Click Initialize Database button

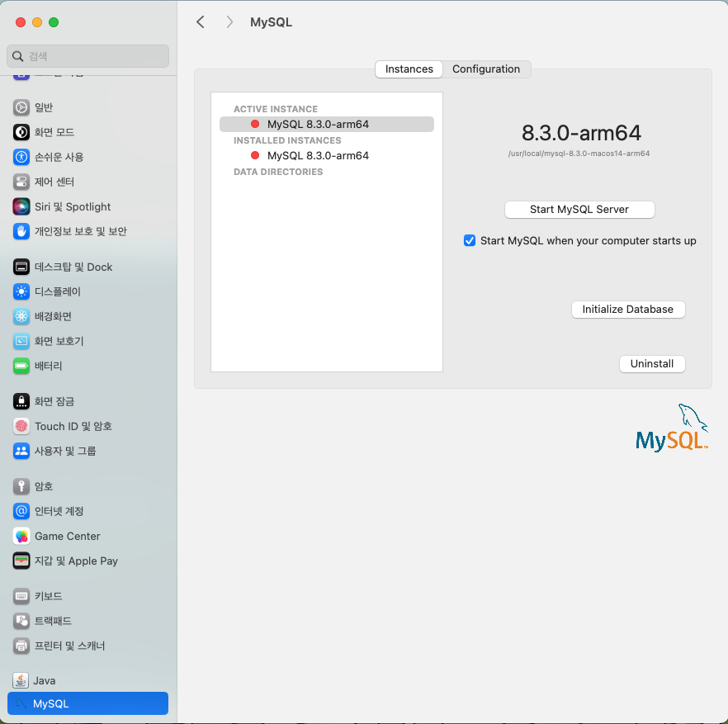tap(627, 310)
